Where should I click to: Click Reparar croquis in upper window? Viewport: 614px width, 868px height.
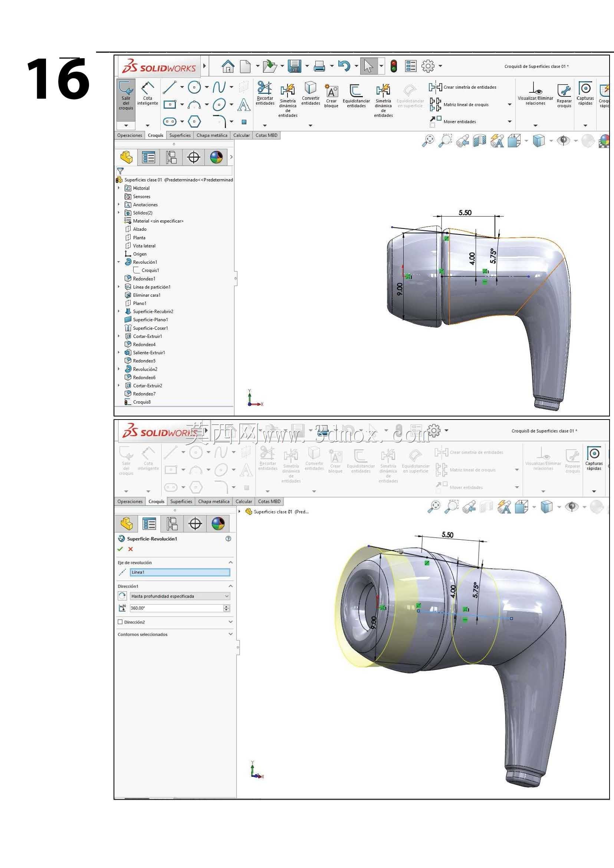564,96
